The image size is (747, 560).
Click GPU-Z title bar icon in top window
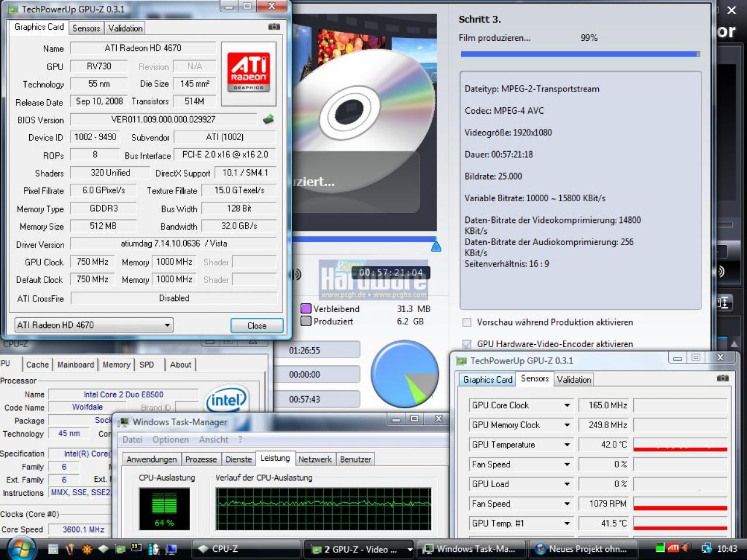[13, 9]
